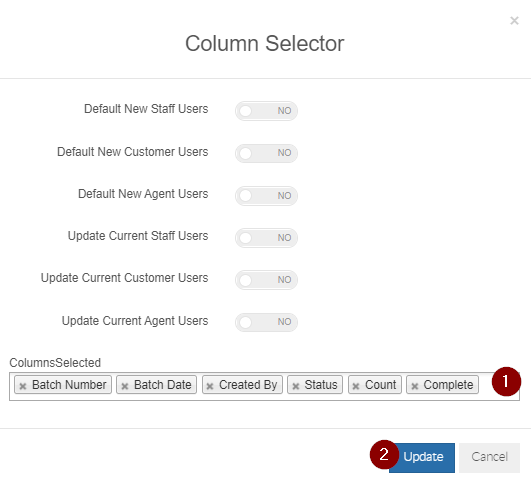
Task: Select the Created By tag label
Action: 248,385
